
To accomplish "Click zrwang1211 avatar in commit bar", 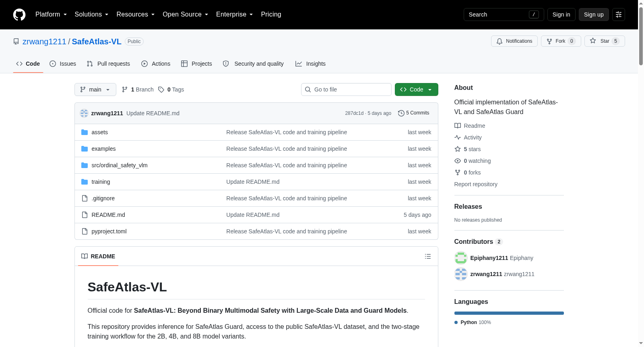I will pyautogui.click(x=84, y=113).
